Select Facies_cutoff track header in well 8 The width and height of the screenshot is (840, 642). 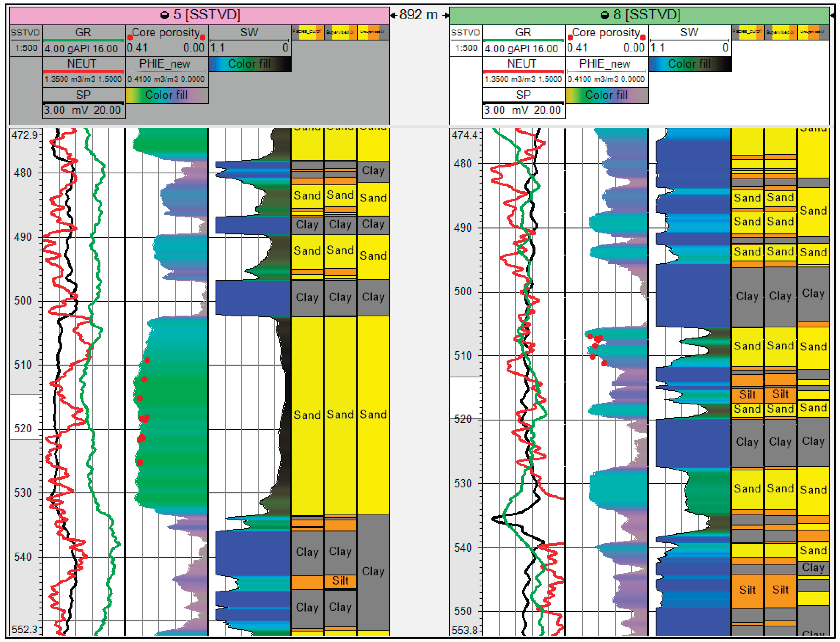click(x=748, y=33)
